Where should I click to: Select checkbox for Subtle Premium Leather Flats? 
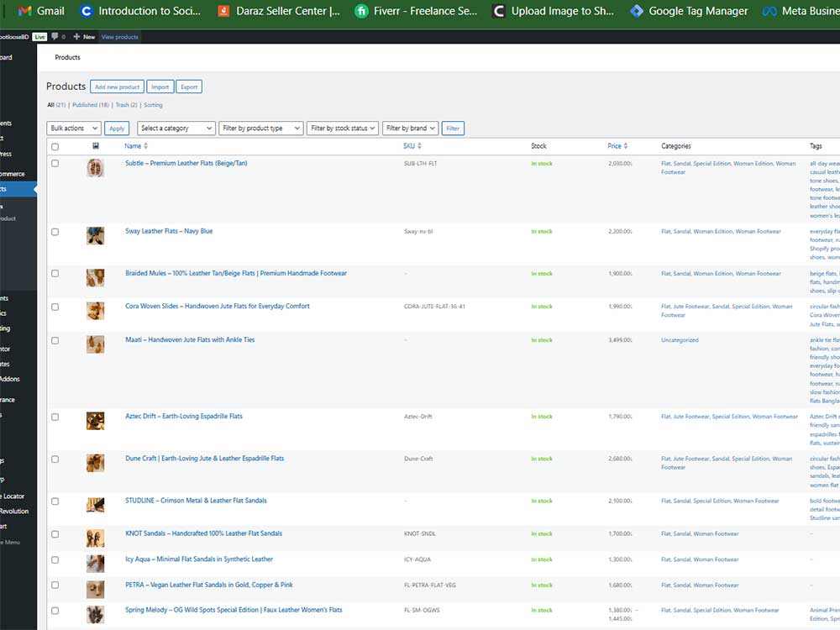55,164
